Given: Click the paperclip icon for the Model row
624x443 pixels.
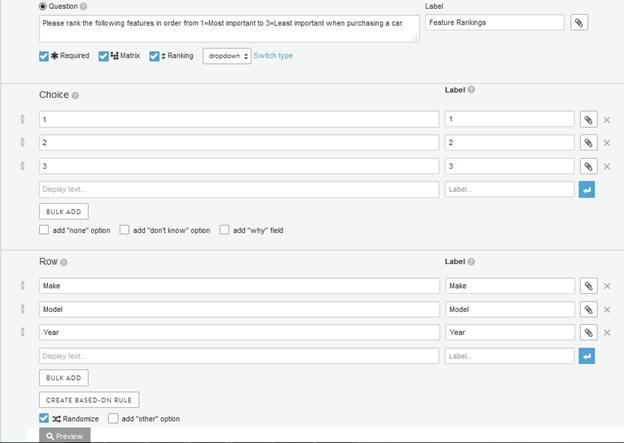Looking at the screenshot, I should (x=588, y=309).
